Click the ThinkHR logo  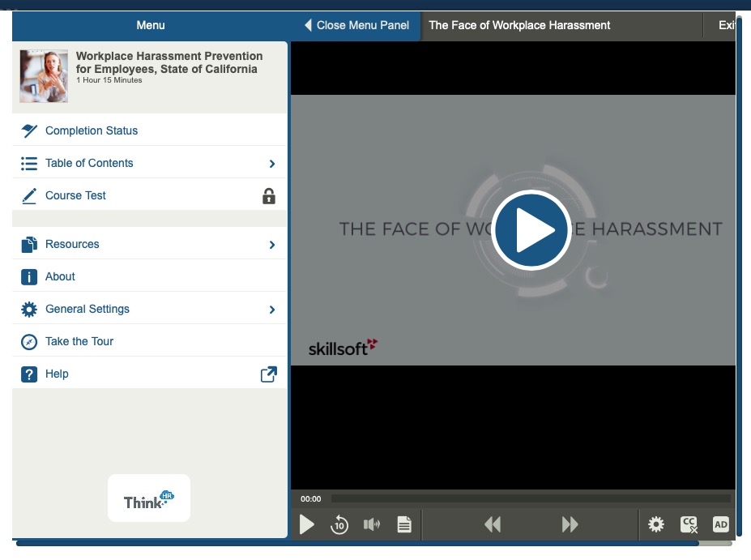[x=149, y=498]
